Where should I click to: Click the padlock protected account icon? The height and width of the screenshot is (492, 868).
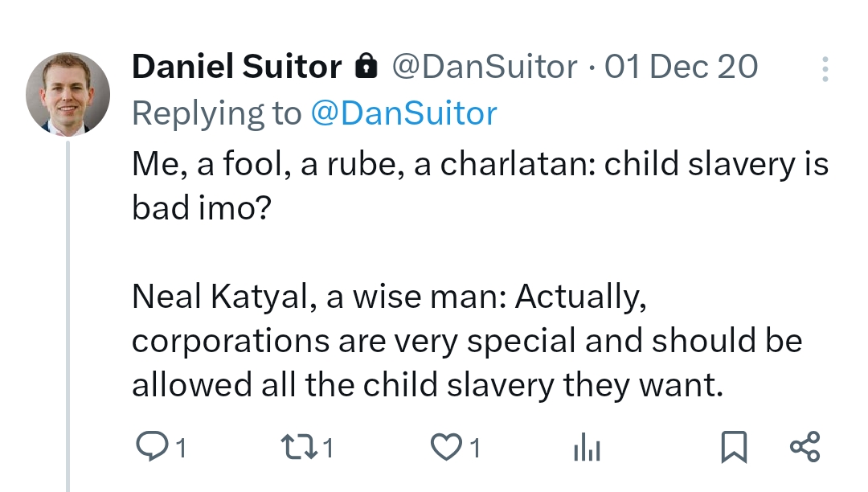click(x=366, y=67)
